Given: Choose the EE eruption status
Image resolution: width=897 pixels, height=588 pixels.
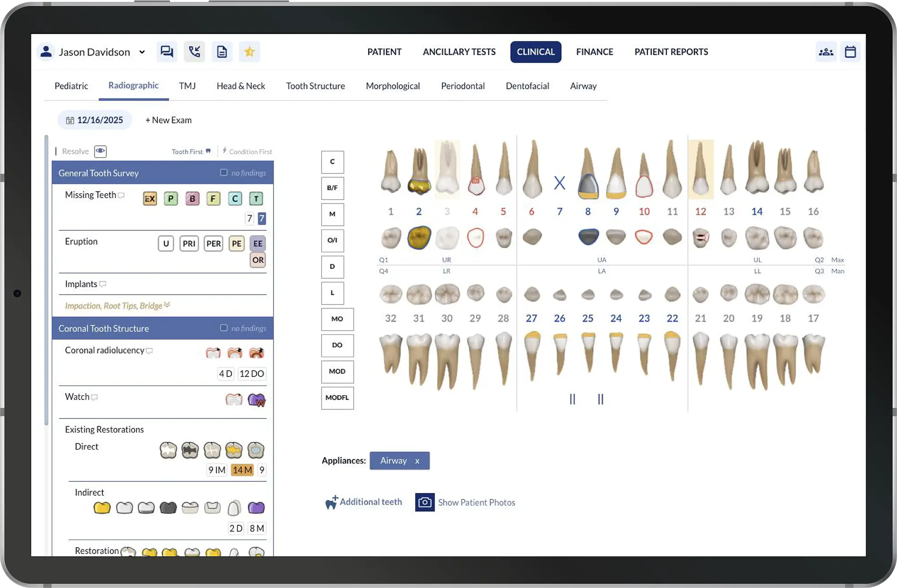Looking at the screenshot, I should (x=258, y=244).
